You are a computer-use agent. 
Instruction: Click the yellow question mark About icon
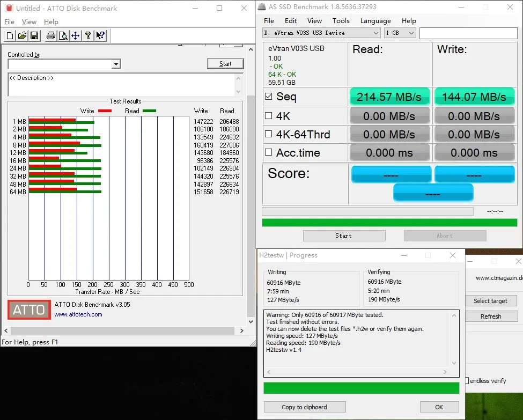coord(88,36)
